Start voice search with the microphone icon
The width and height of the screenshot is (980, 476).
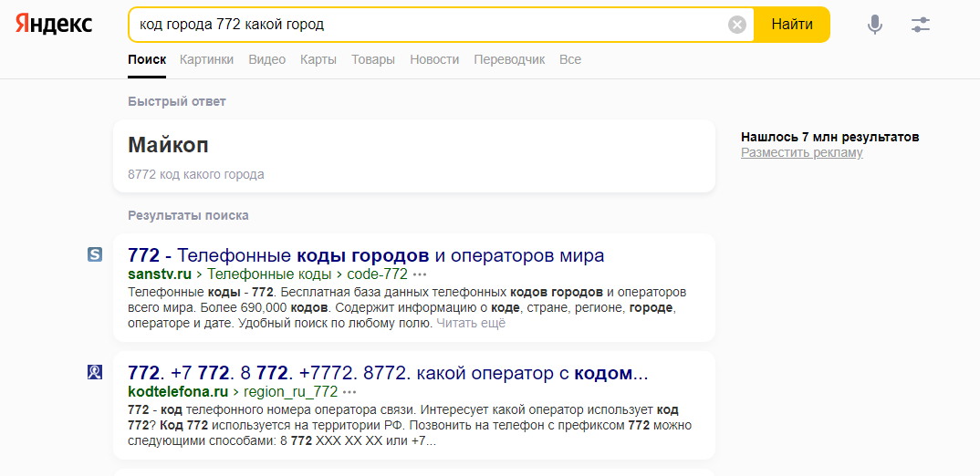875,25
